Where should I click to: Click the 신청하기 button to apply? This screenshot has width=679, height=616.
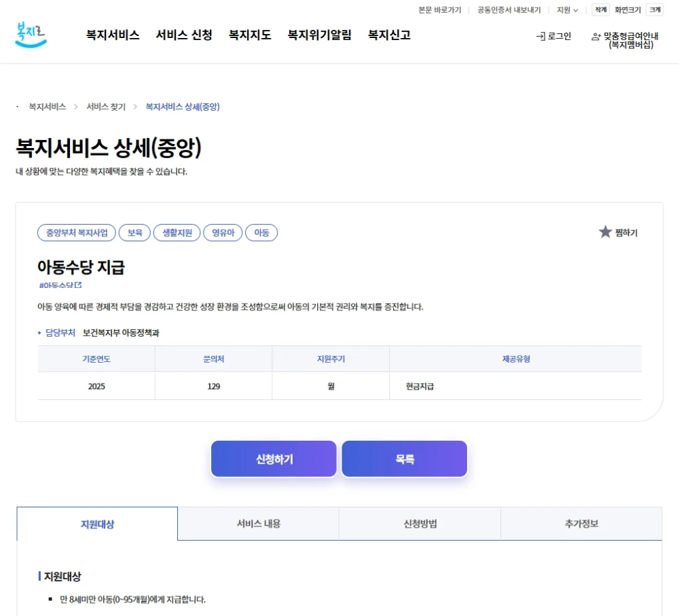(274, 458)
